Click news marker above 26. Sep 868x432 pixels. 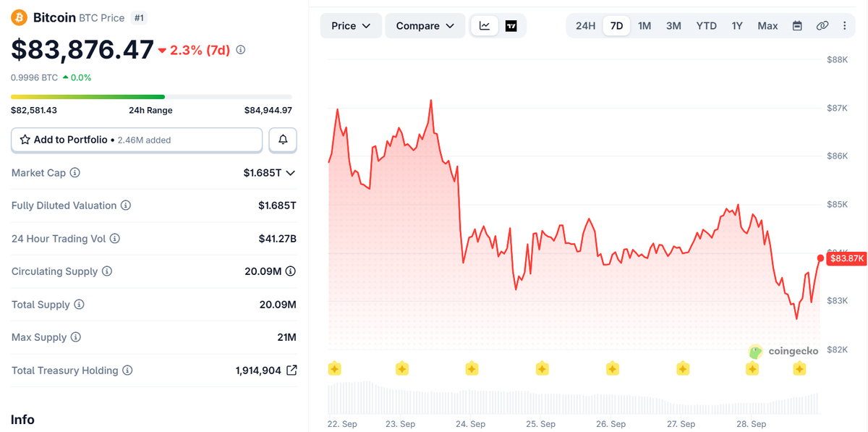(613, 368)
